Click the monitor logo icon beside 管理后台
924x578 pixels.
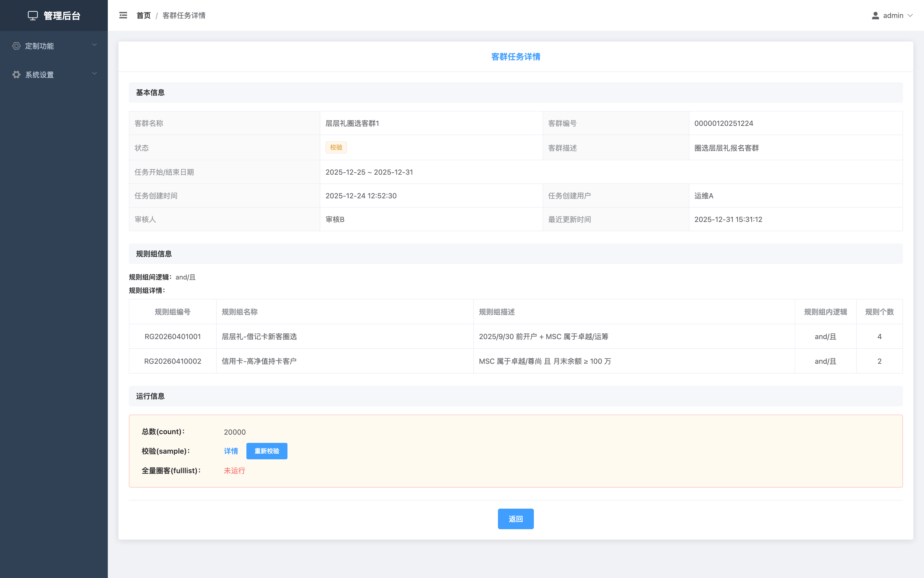click(33, 16)
